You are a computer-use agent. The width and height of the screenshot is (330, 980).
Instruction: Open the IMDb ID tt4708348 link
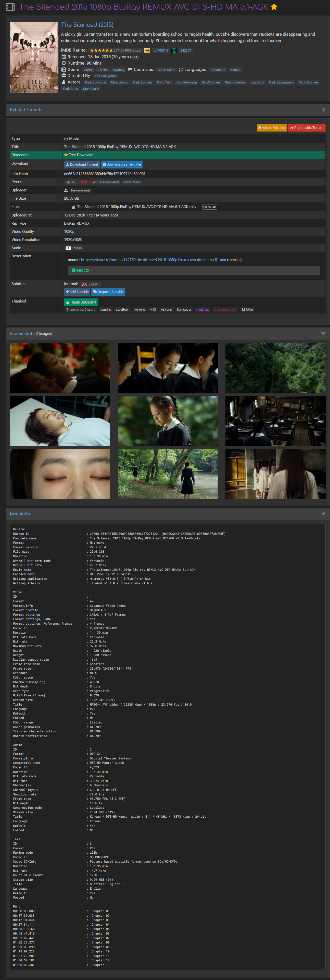161,51
